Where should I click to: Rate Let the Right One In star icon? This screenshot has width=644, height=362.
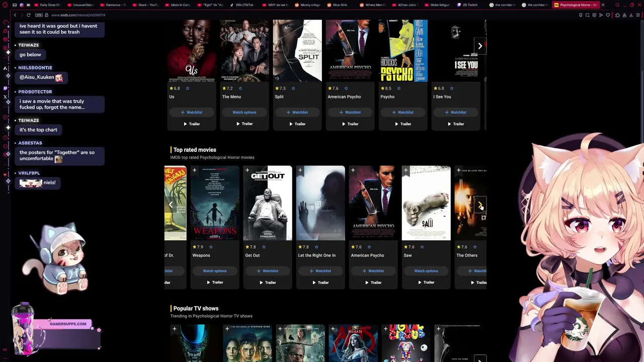tap(316, 247)
